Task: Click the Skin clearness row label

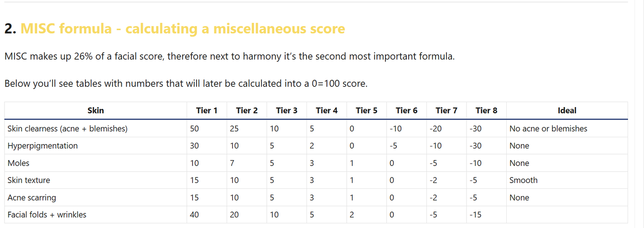Action: click(68, 129)
